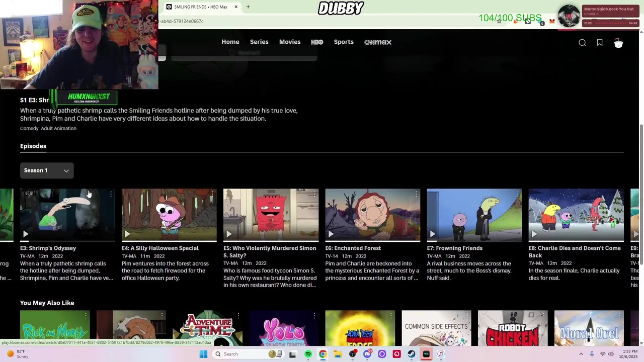The image size is (644, 362).
Task: Open the HBO hub nav item
Action: pos(317,42)
